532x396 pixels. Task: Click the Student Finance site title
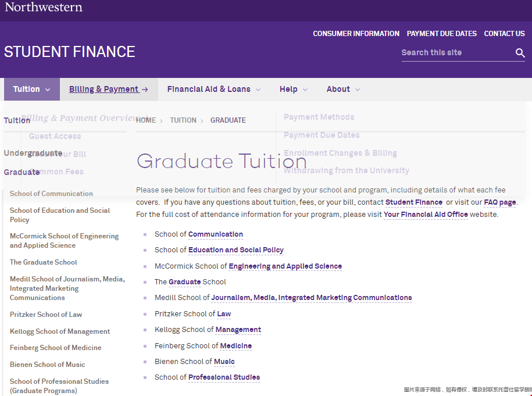click(x=70, y=52)
